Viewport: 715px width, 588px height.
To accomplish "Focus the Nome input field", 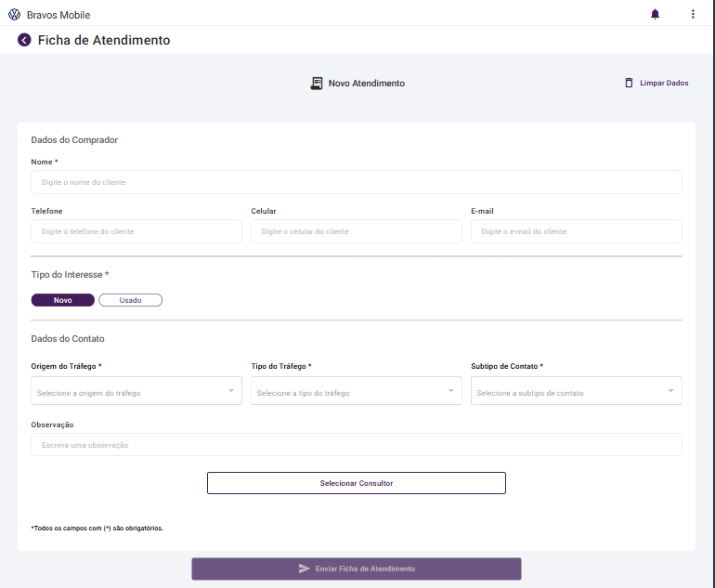I will (x=357, y=182).
